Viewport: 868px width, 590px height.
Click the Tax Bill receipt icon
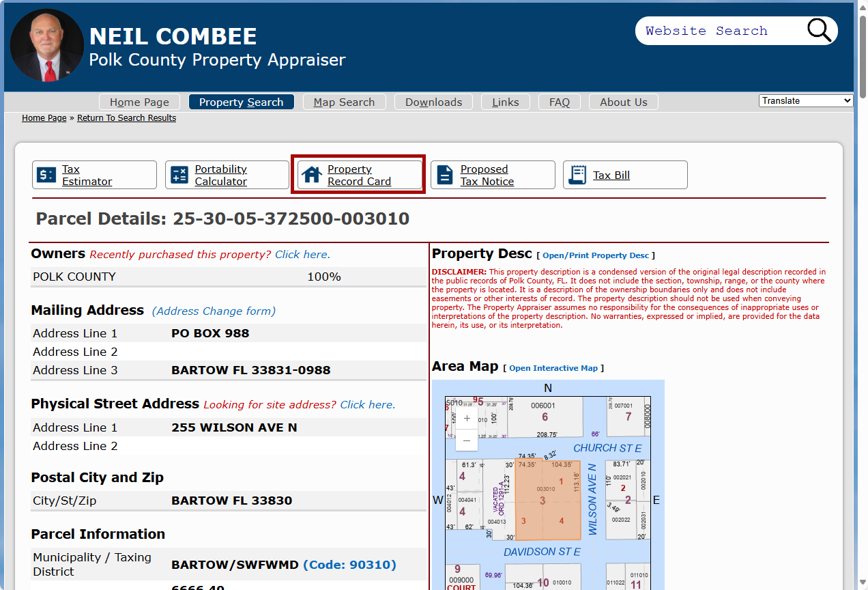click(x=577, y=175)
